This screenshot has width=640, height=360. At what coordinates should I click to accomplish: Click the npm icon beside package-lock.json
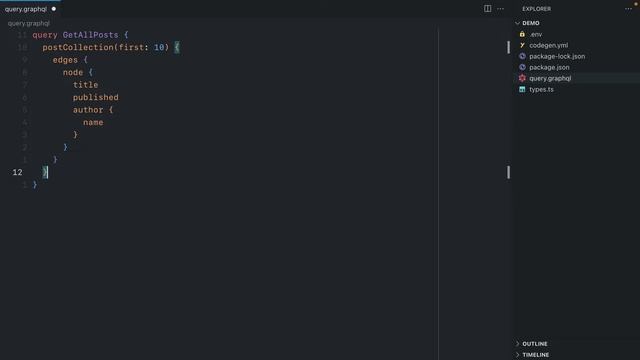pos(522,56)
